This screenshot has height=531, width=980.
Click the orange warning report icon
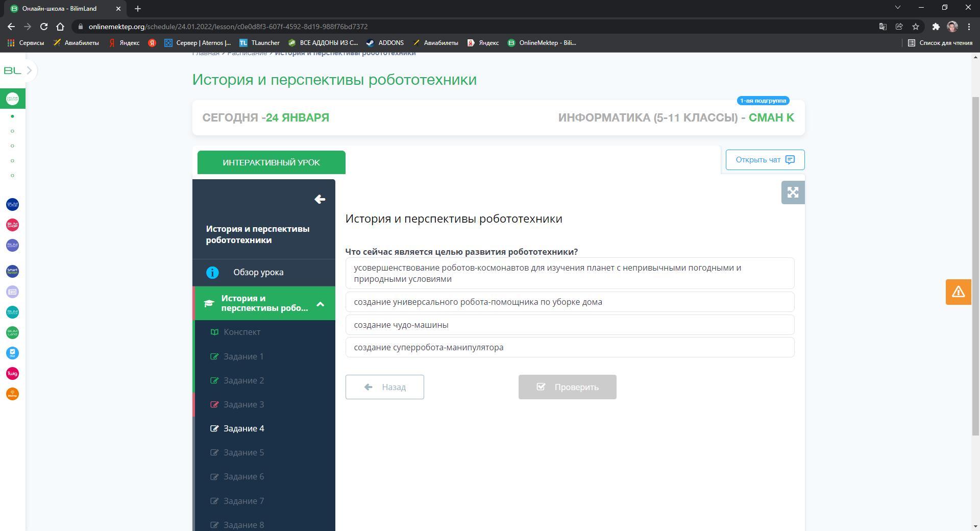[x=958, y=292]
